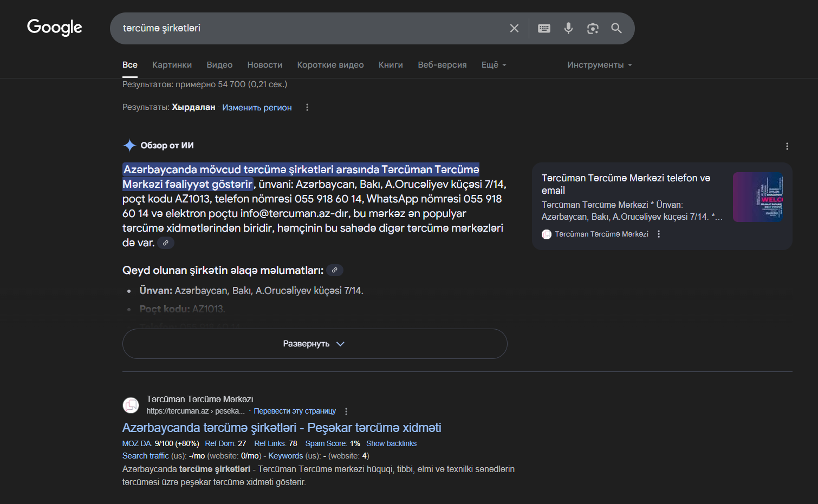Click link icon beside 'Qeyd olunan şirkətin' heading
Image resolution: width=818 pixels, height=504 pixels.
pyautogui.click(x=335, y=270)
